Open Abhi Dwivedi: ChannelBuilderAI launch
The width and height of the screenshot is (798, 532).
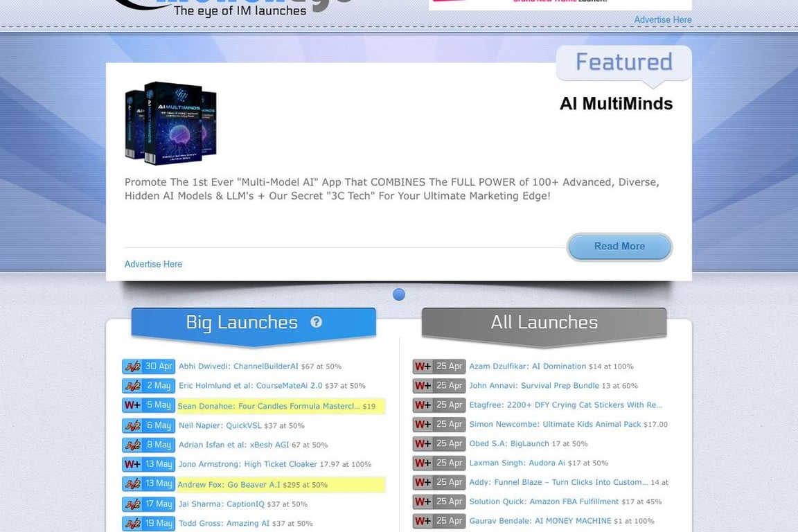point(238,366)
